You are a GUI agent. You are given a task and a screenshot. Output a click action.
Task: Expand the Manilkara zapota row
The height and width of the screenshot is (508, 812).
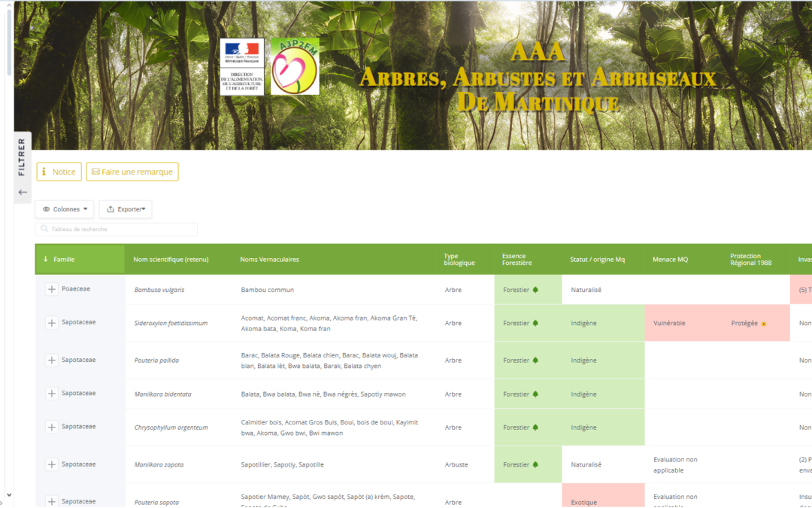coord(51,464)
